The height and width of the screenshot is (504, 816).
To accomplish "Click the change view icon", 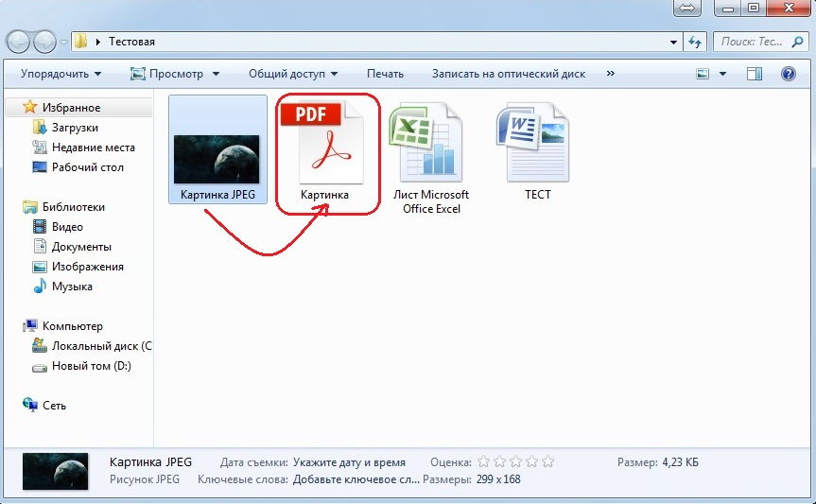I will pos(703,74).
